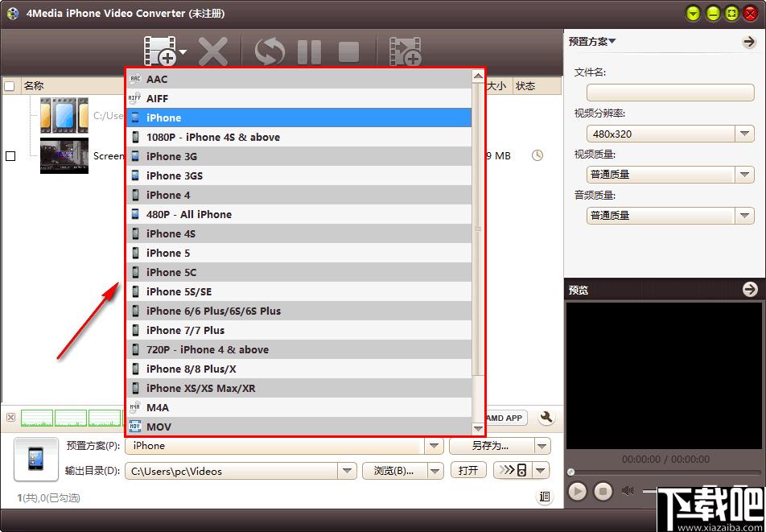The height and width of the screenshot is (532, 766).
Task: Pick iPhone 4S from the profile list
Action: coord(299,233)
